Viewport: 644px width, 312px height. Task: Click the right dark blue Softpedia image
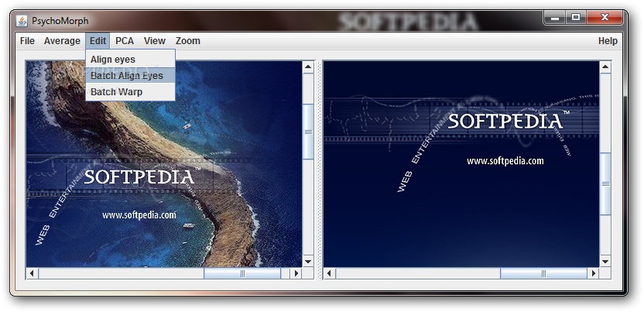461,164
